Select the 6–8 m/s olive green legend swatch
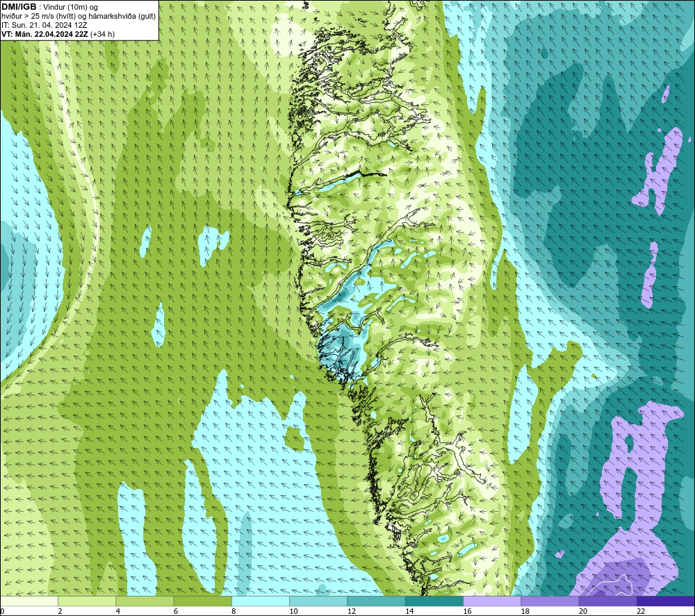 click(x=202, y=601)
